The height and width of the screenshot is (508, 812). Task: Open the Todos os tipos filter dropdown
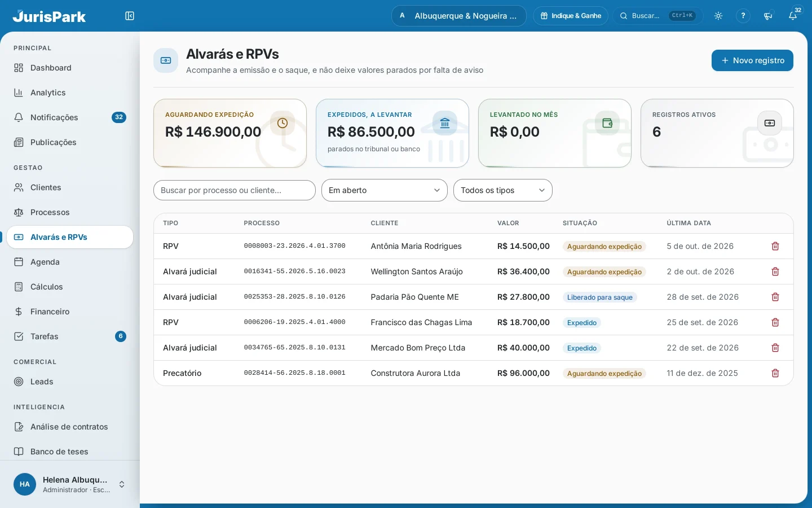(503, 190)
